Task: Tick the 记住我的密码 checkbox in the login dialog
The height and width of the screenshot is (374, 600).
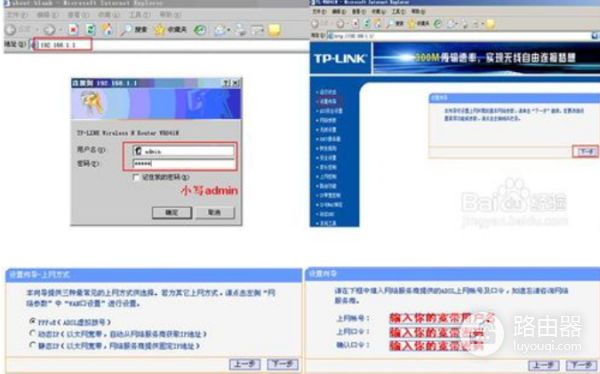Action: pos(136,177)
